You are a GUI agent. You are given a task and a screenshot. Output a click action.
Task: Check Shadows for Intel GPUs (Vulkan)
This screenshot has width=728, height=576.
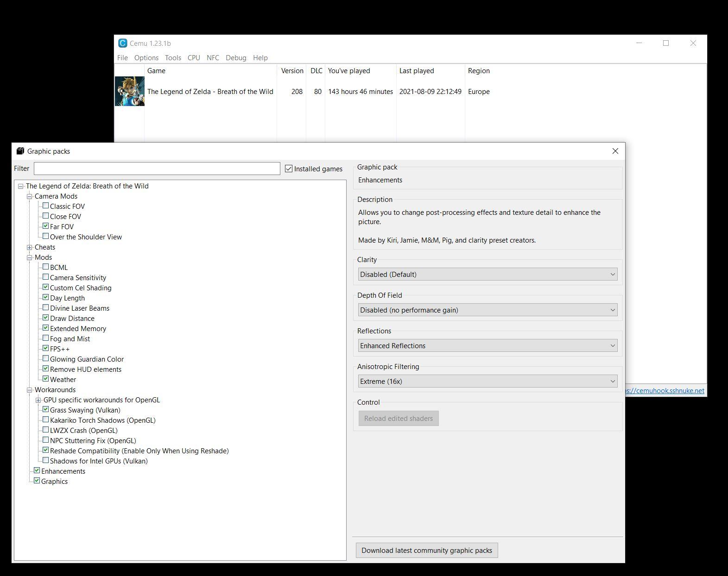(x=46, y=460)
